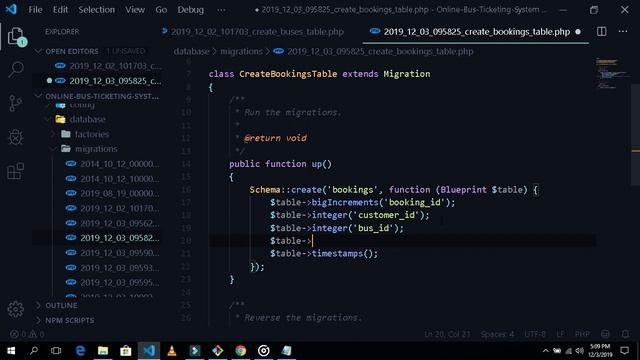Switch to create_buses_table.php editor tab

click(253, 31)
